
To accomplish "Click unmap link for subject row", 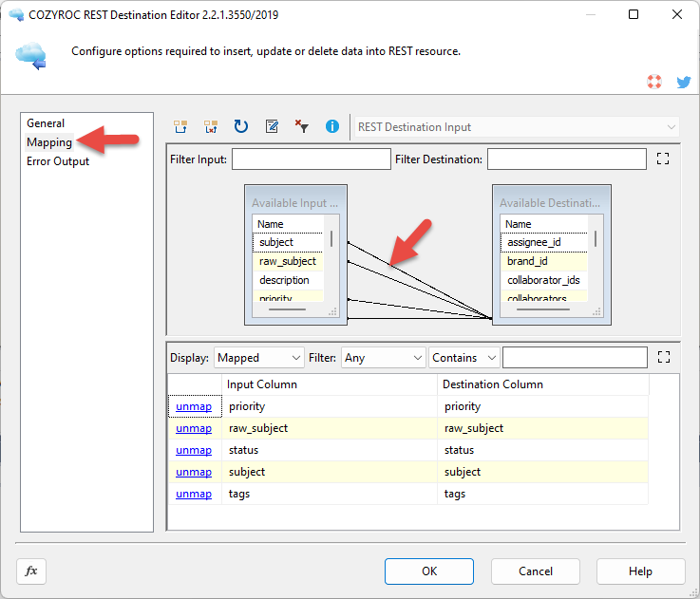I will click(194, 472).
